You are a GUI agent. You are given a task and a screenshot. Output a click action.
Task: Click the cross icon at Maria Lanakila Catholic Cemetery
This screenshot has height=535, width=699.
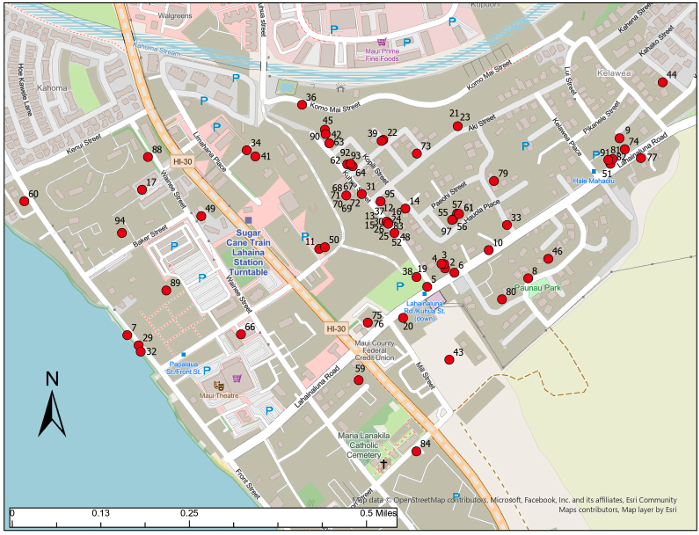click(383, 464)
